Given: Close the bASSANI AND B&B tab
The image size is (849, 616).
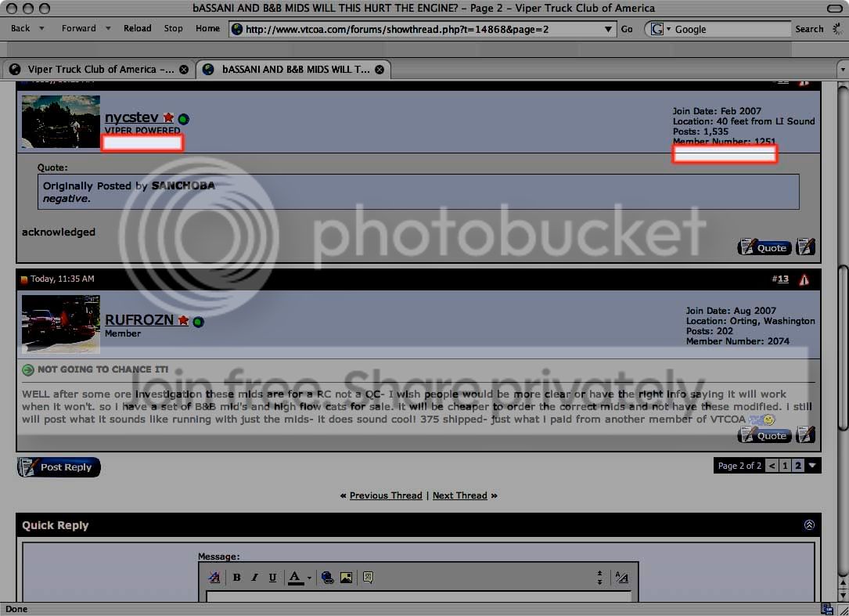Looking at the screenshot, I should 380,70.
